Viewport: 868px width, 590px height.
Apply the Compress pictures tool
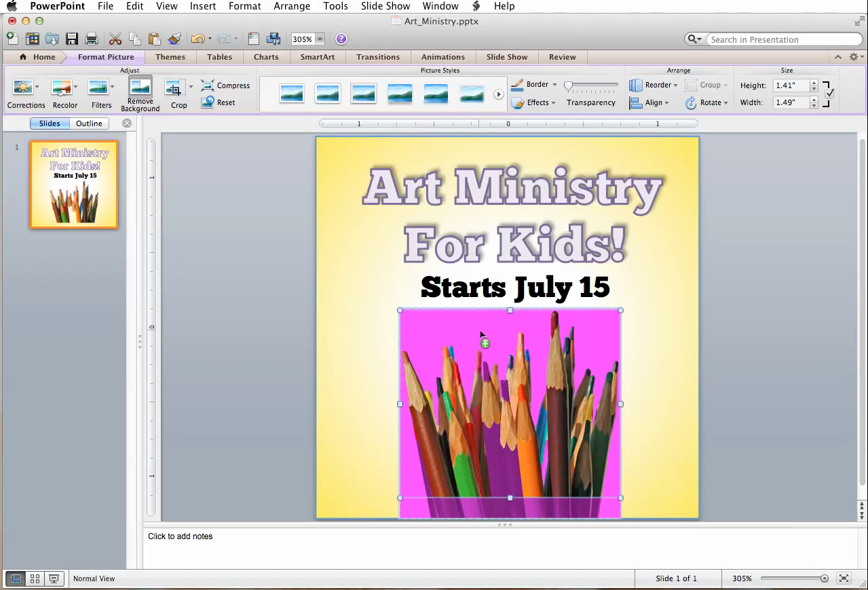225,85
